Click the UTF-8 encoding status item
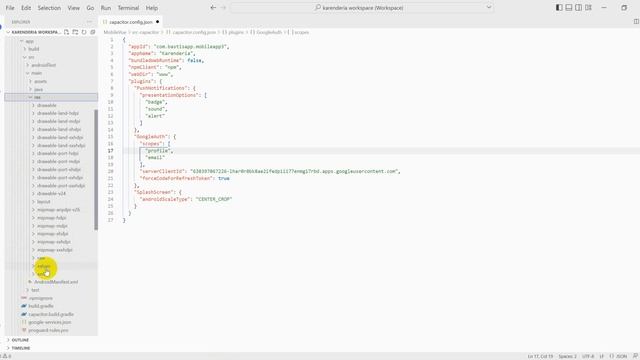Viewport: 640px width, 360px height. tap(588, 356)
